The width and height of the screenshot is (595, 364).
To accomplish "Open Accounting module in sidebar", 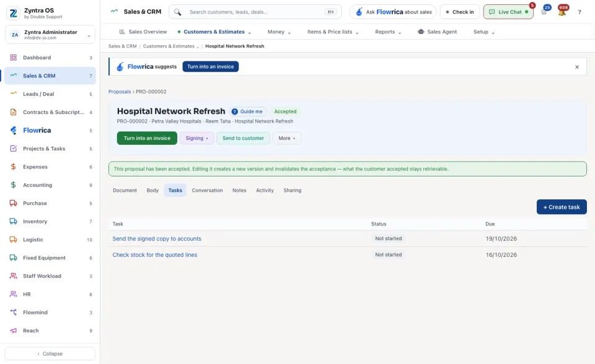I will [50, 185].
